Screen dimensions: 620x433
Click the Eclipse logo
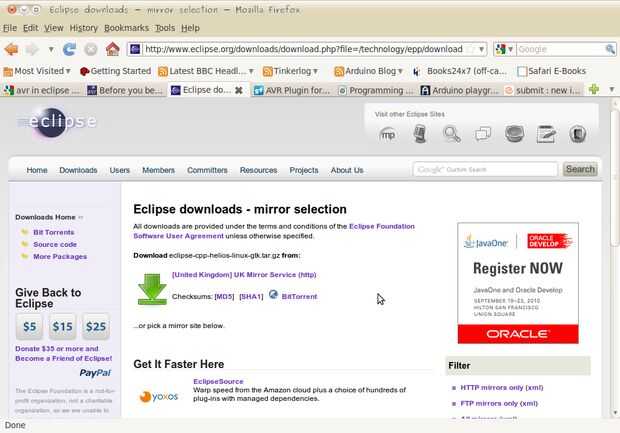click(58, 122)
